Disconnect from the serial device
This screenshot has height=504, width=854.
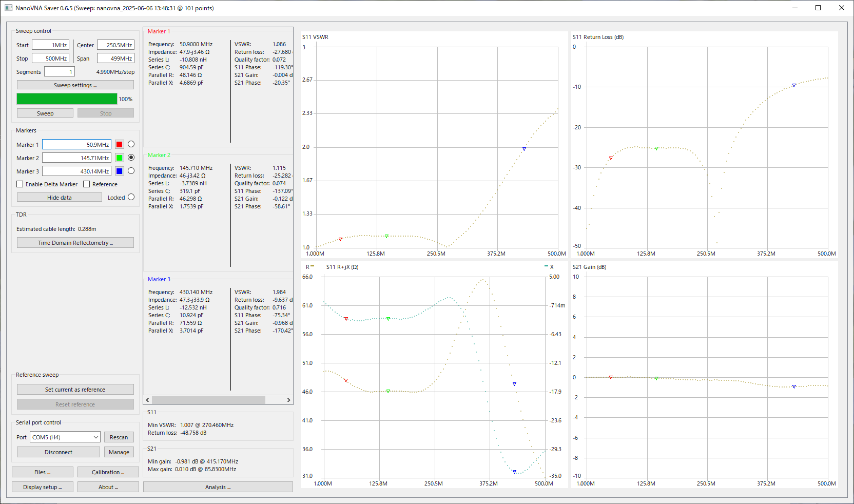pyautogui.click(x=59, y=452)
